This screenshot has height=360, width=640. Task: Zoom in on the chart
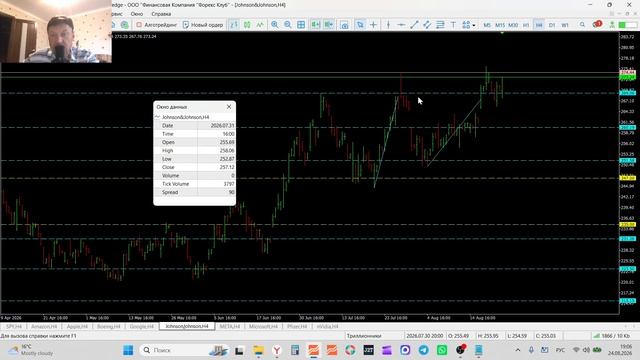tap(275, 25)
